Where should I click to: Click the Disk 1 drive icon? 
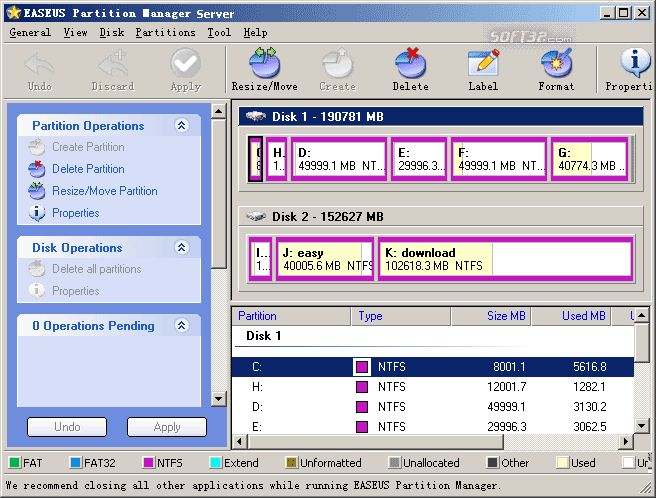[256, 116]
